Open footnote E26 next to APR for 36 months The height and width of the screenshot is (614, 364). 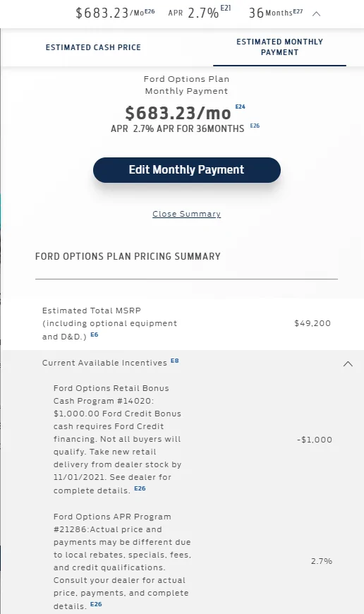coord(255,126)
